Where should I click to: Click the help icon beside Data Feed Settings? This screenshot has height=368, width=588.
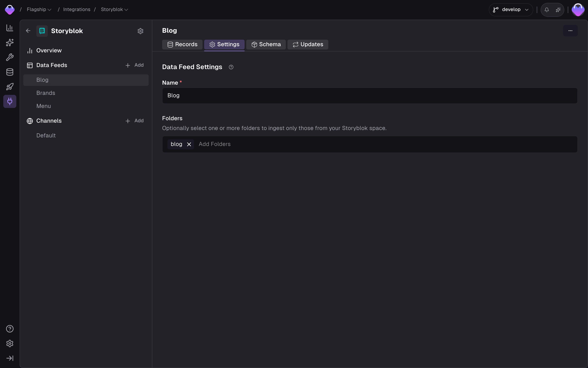coord(231,67)
